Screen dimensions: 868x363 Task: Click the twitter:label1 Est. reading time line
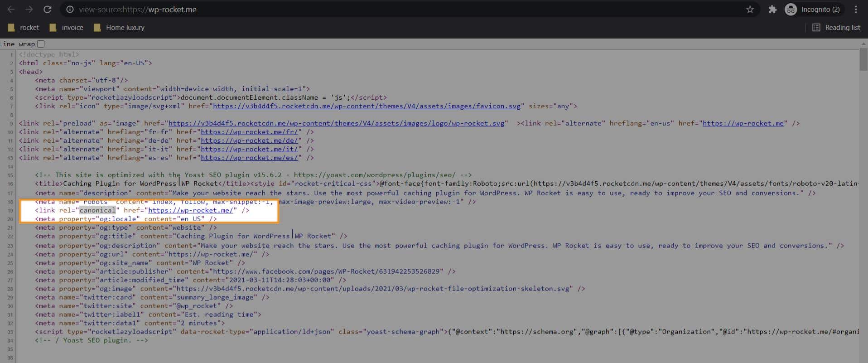pyautogui.click(x=148, y=315)
